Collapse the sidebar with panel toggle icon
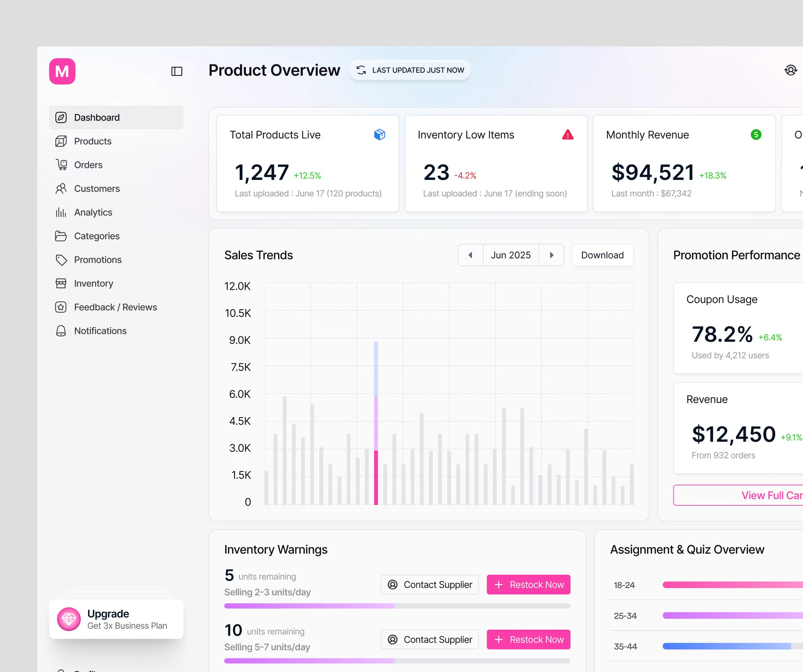803x672 pixels. [x=177, y=71]
